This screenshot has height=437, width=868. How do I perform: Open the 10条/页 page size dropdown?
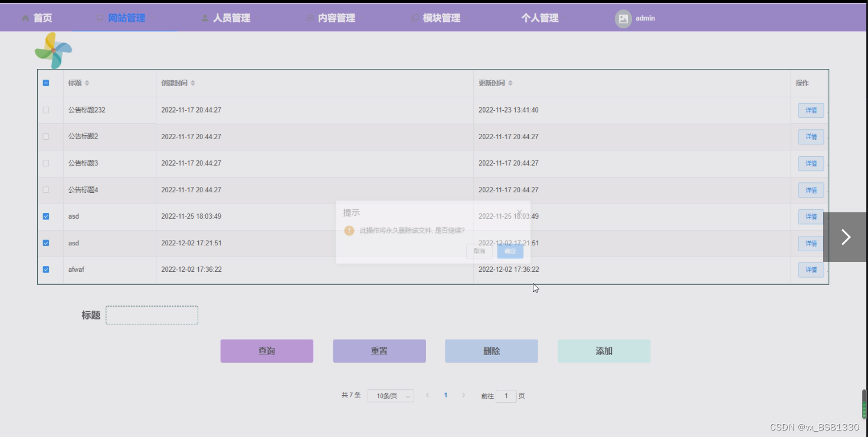[x=391, y=396]
